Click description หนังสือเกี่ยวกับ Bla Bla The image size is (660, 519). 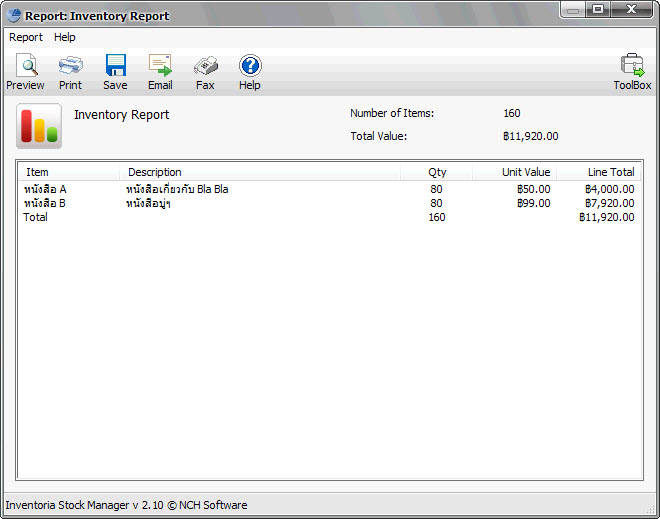tap(177, 189)
